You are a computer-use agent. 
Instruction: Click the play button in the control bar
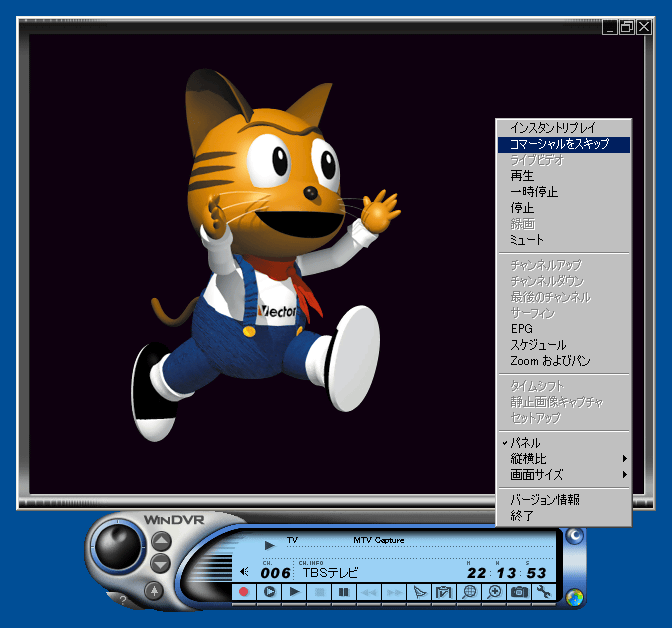click(294, 592)
